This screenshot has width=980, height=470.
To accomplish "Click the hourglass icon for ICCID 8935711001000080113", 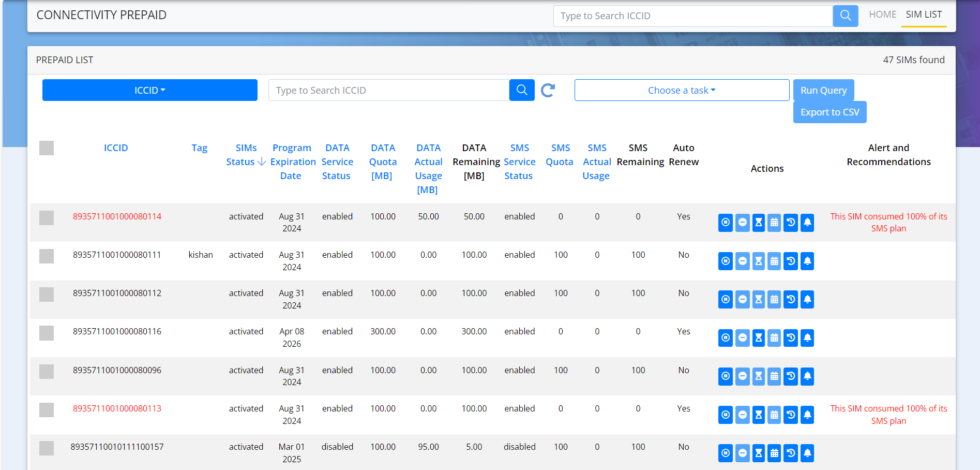I will [759, 415].
